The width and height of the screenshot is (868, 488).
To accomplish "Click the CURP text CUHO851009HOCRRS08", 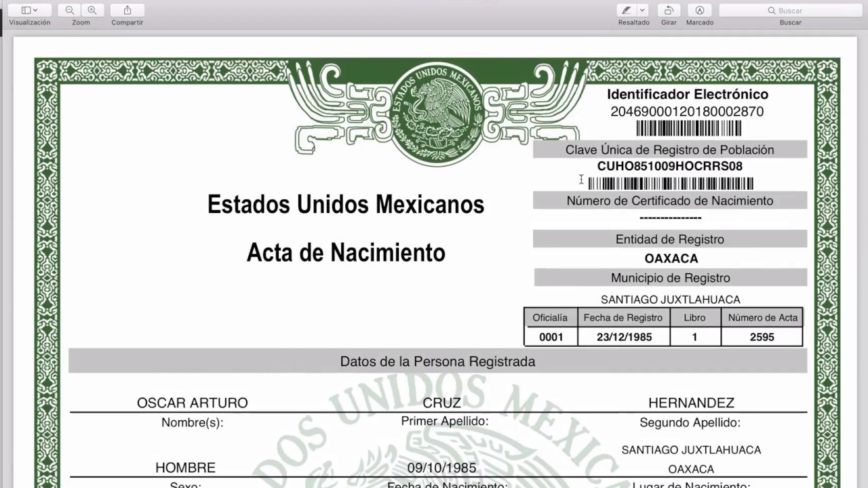I will (670, 166).
